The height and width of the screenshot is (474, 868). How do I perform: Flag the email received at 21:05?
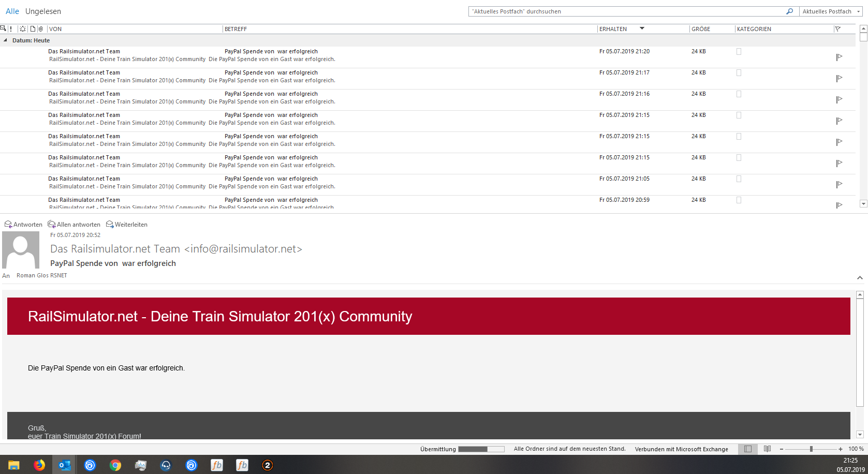tap(839, 184)
